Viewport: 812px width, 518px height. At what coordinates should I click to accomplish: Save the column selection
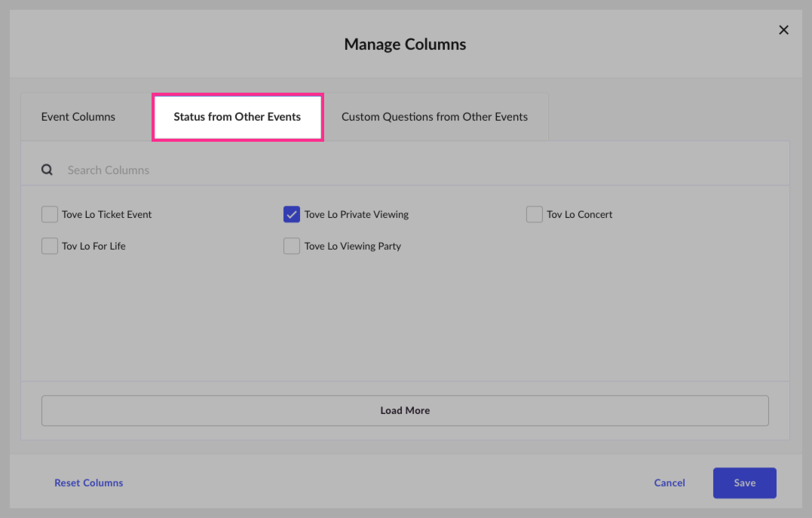pyautogui.click(x=744, y=483)
